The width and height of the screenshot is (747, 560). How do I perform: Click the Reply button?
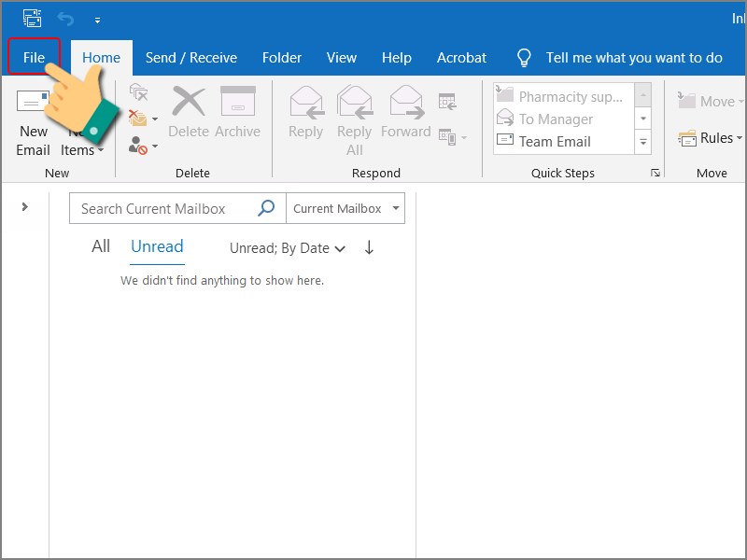pos(306,112)
